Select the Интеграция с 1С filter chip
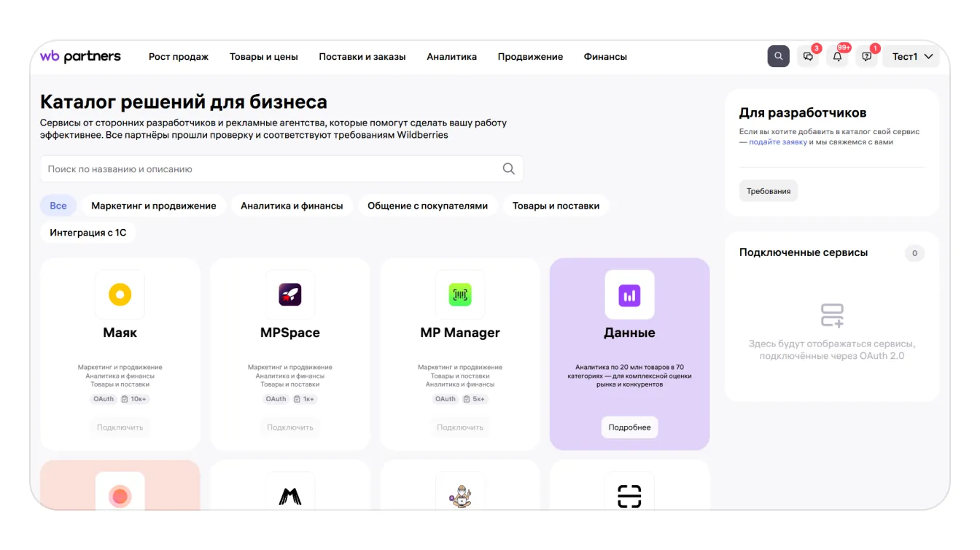 [87, 233]
